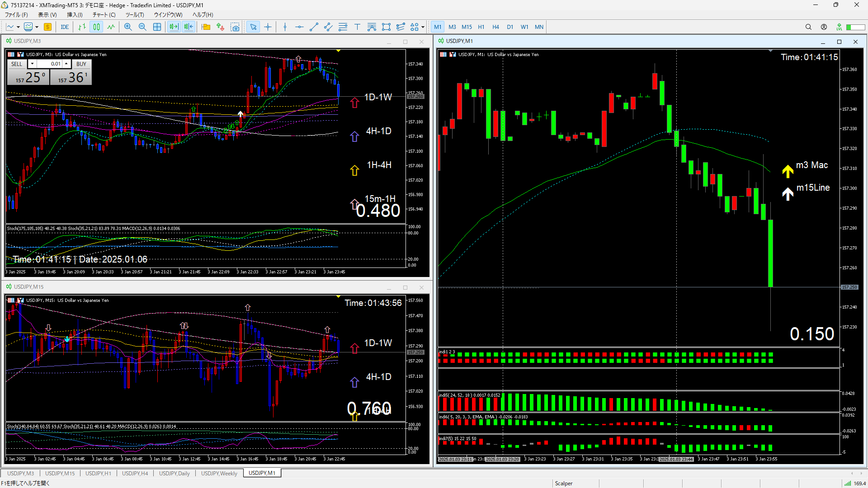The image size is (868, 488).
Task: Click the Zoom In magnifier icon
Action: tap(128, 27)
